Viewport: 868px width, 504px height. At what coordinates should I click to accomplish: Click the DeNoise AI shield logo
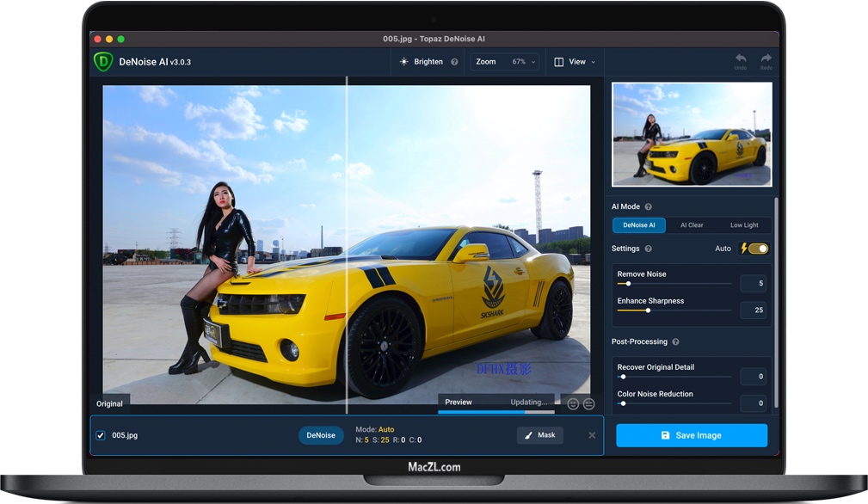point(103,62)
